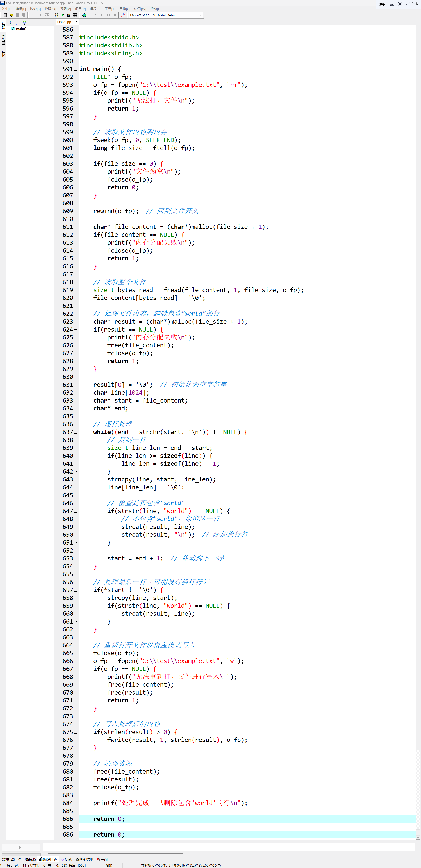
Task: Open the 文件[F] menu
Action: coord(6,9)
